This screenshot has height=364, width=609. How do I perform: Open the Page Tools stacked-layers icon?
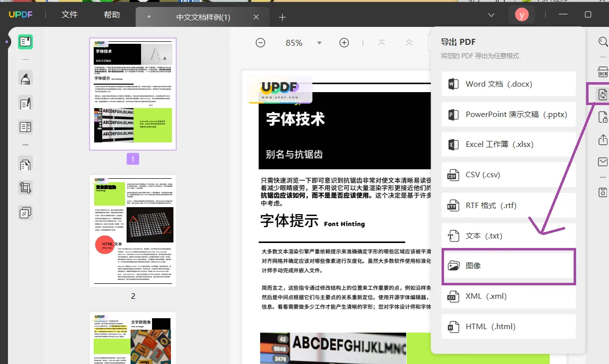point(25,213)
